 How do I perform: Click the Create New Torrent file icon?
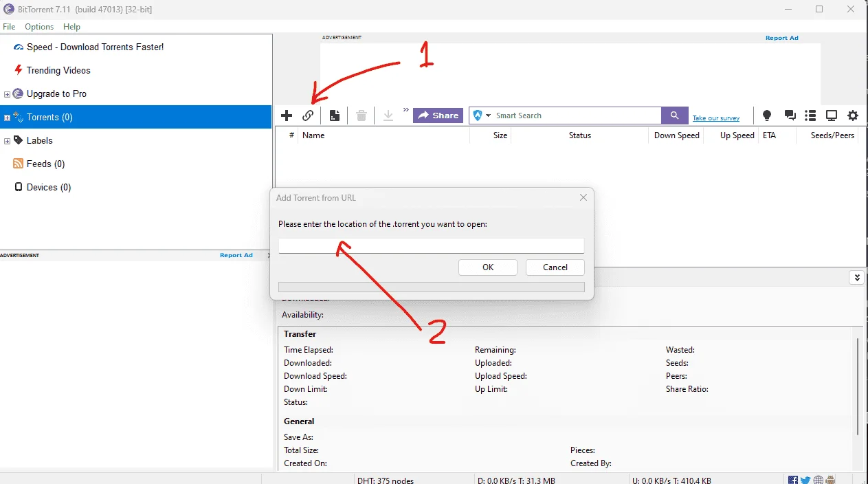pos(335,115)
